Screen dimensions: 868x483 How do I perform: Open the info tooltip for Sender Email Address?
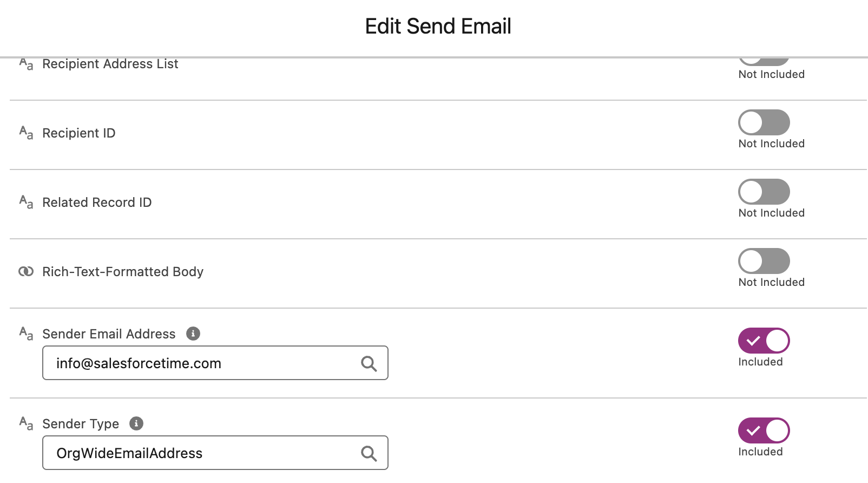(194, 334)
